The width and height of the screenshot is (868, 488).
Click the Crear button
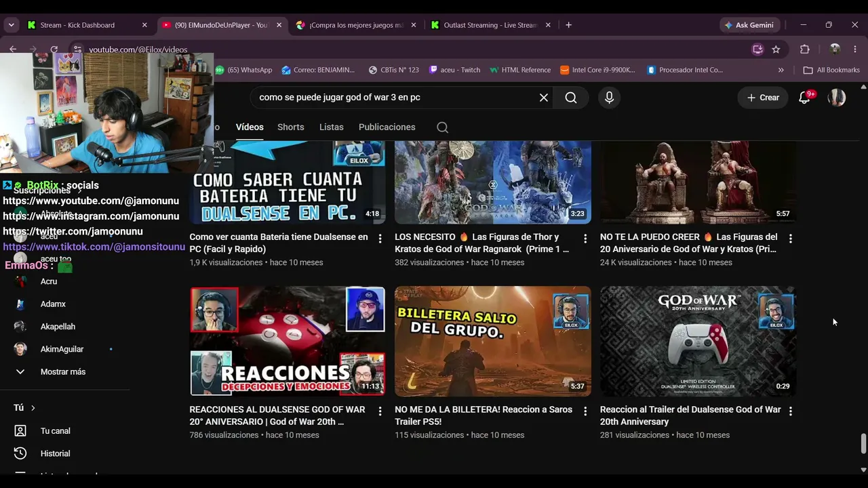(x=763, y=98)
